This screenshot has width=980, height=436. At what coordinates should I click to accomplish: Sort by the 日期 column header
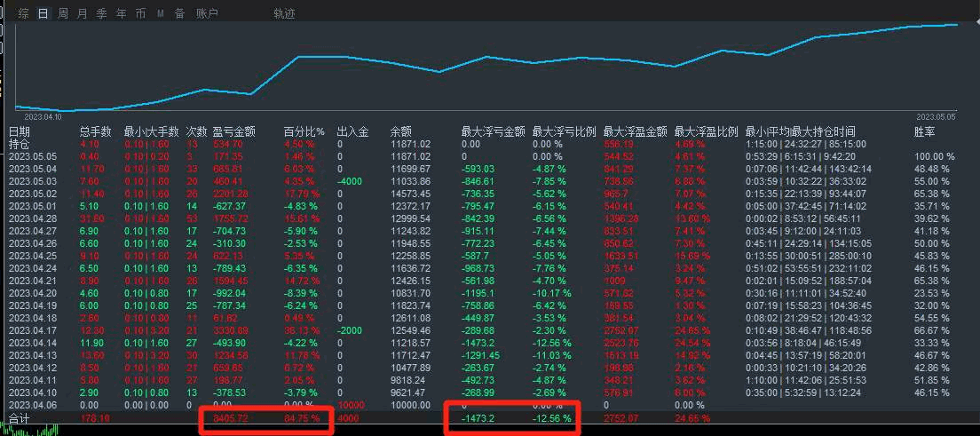pos(20,131)
